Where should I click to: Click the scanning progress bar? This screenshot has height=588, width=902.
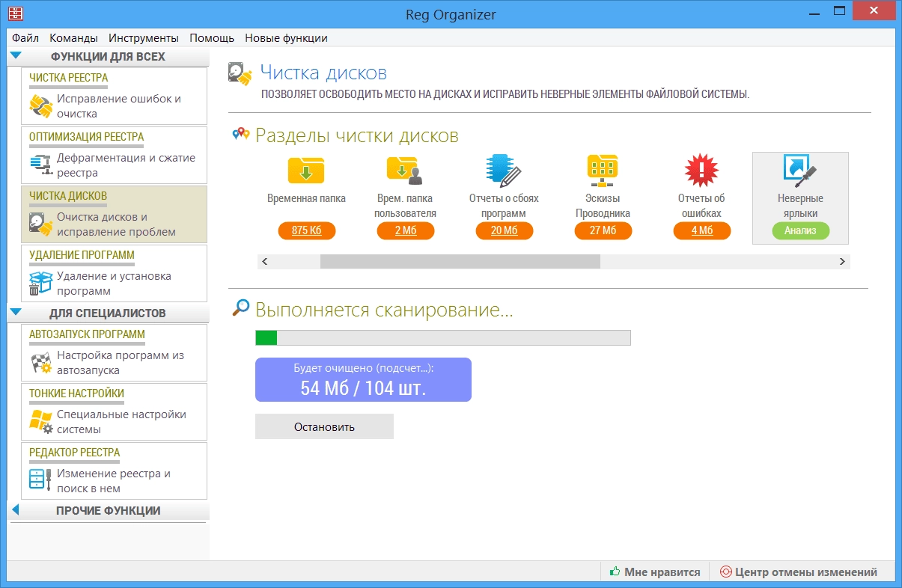click(443, 338)
